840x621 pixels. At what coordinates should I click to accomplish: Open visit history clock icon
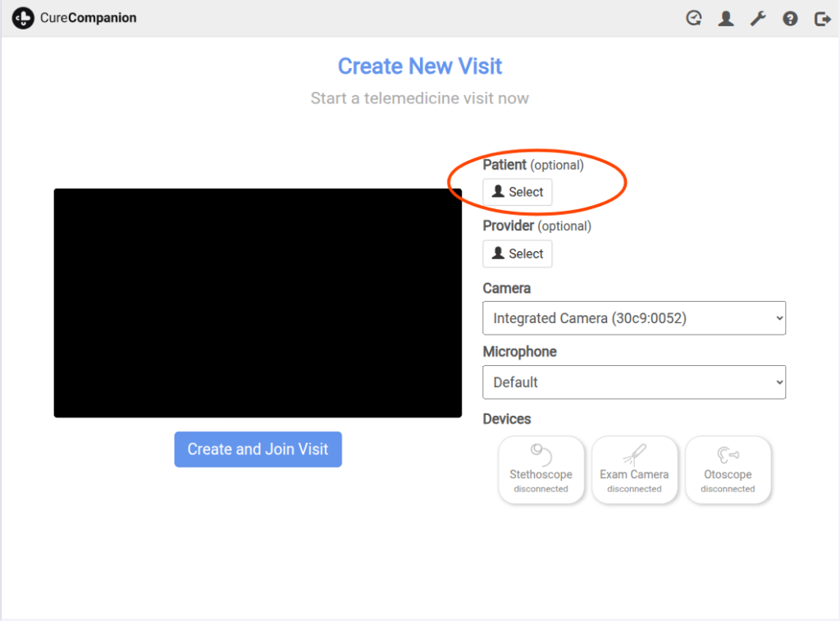pos(694,18)
